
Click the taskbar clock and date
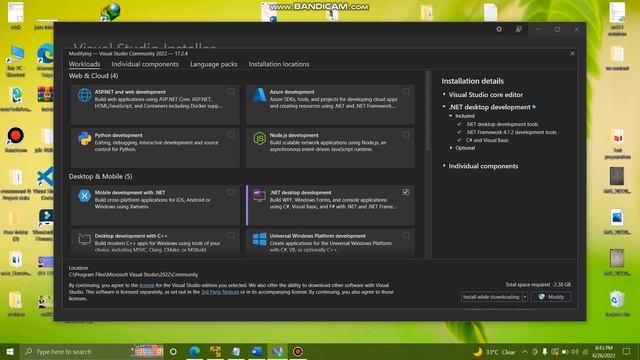[603, 351]
